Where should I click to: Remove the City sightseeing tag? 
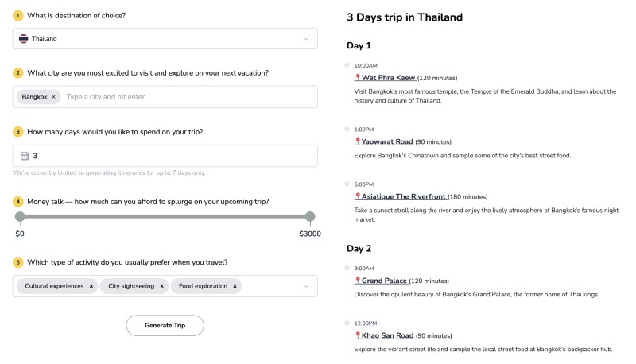tap(161, 286)
